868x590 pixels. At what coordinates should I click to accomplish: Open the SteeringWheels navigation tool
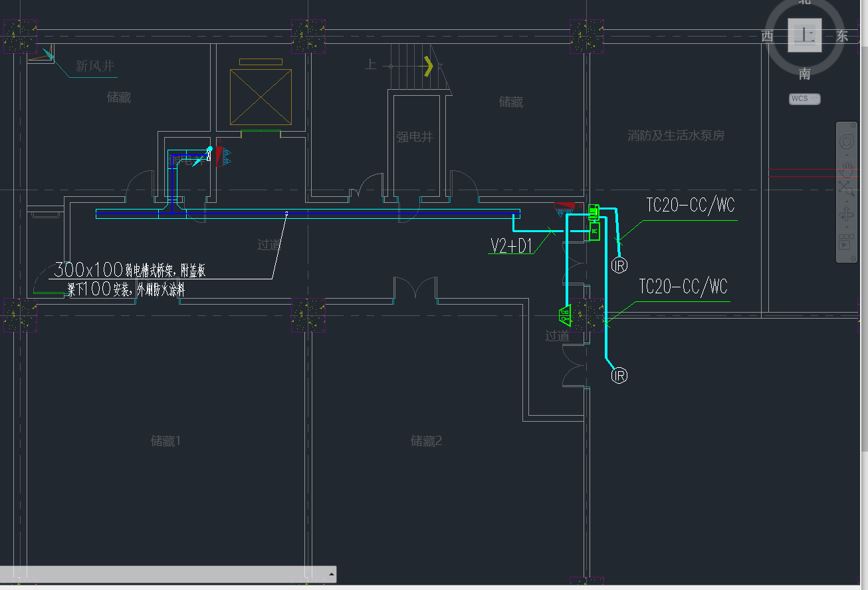click(847, 141)
